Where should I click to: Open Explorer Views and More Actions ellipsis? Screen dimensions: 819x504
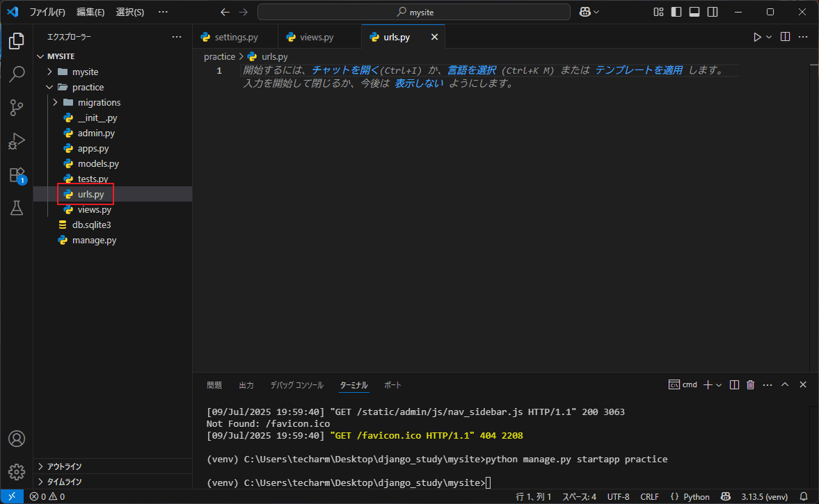(177, 37)
